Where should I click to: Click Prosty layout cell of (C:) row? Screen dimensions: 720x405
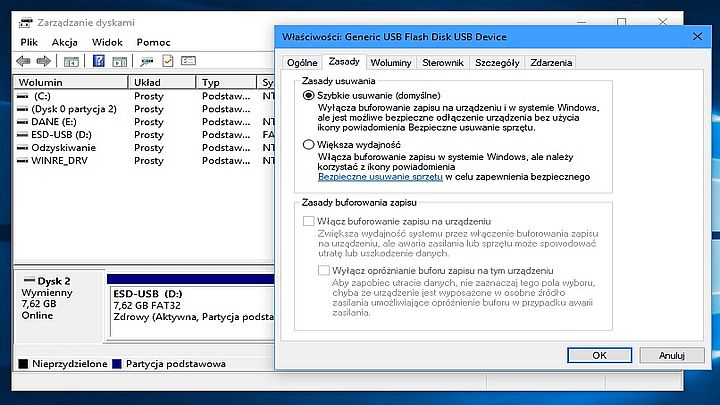coord(149,96)
